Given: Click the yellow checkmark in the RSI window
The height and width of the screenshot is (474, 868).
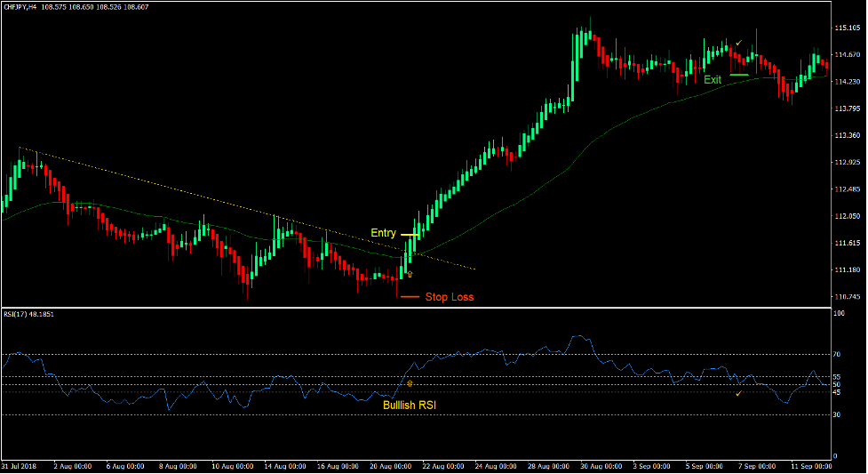Looking at the screenshot, I should (x=738, y=393).
